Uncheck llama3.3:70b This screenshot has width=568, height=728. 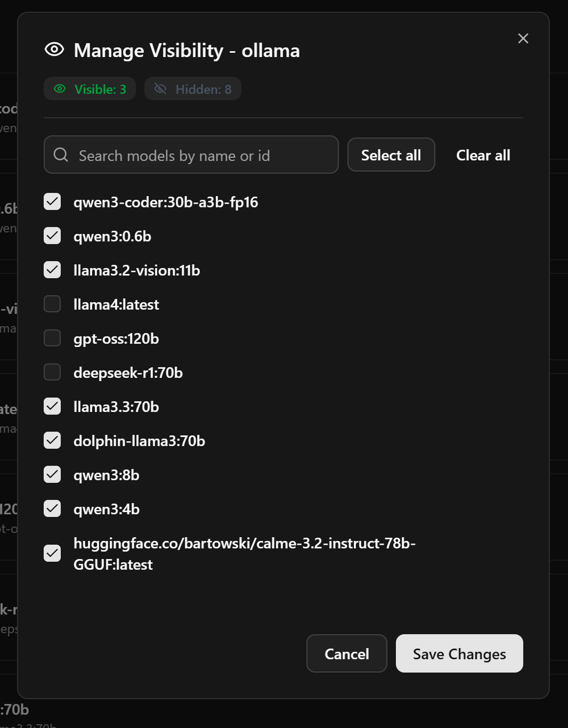pos(52,406)
